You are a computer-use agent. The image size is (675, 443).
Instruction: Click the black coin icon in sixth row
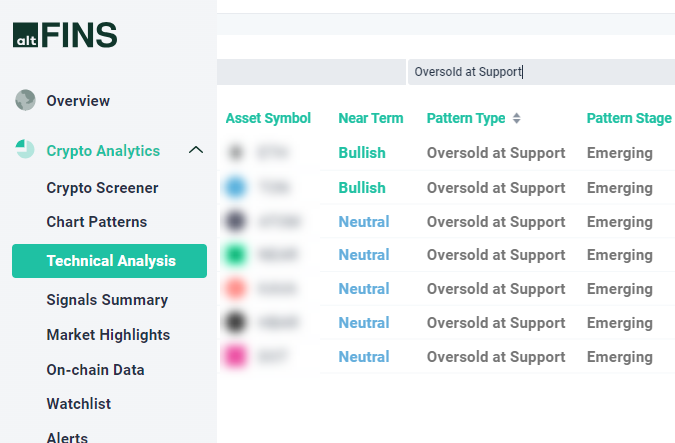click(236, 323)
